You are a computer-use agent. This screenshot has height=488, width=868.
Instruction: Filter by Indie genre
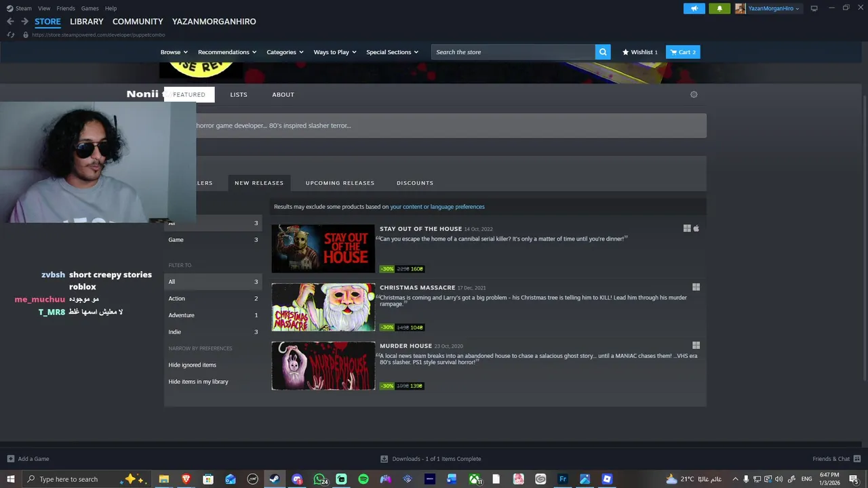click(213, 332)
